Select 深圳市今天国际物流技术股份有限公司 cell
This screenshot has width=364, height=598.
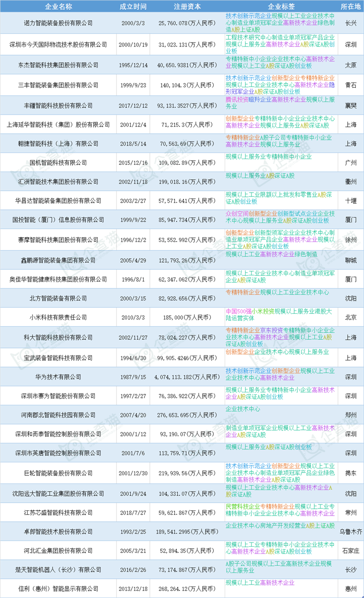tap(58, 45)
